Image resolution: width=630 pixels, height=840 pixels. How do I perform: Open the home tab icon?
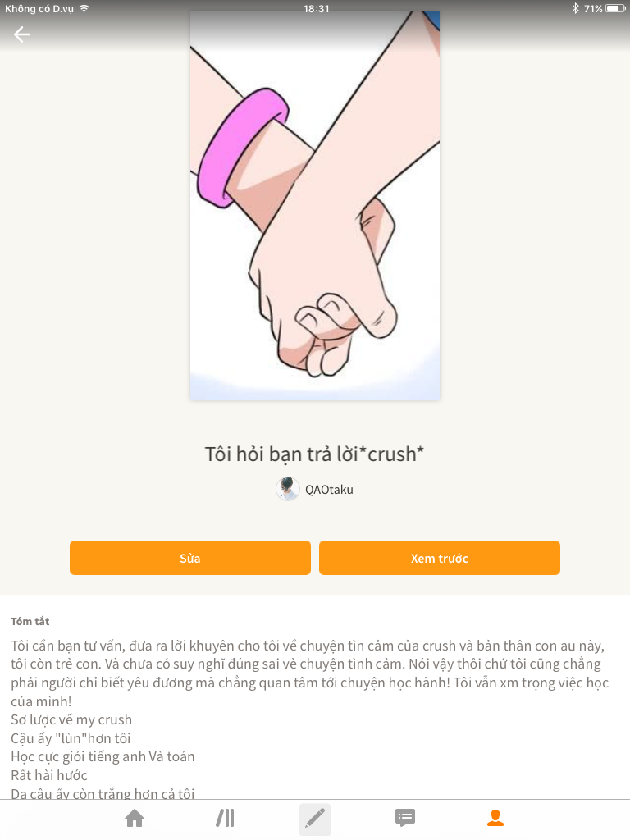click(x=135, y=818)
